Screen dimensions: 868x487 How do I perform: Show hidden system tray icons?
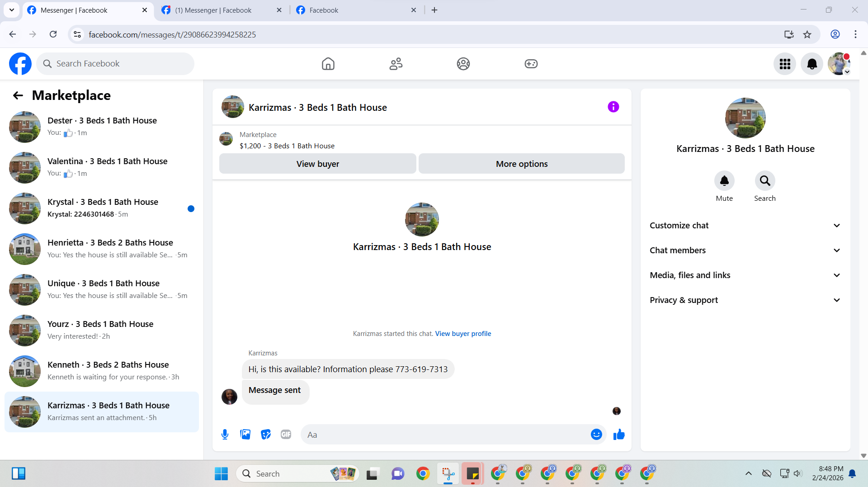(749, 473)
